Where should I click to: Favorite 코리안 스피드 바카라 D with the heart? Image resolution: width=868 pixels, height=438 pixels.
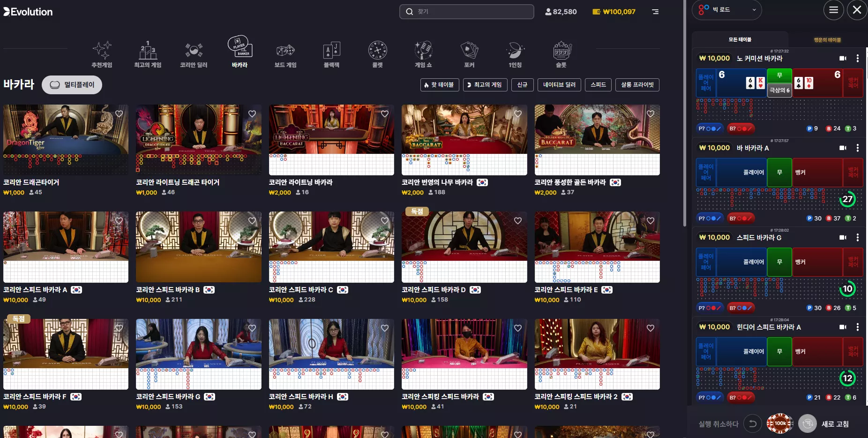click(518, 221)
